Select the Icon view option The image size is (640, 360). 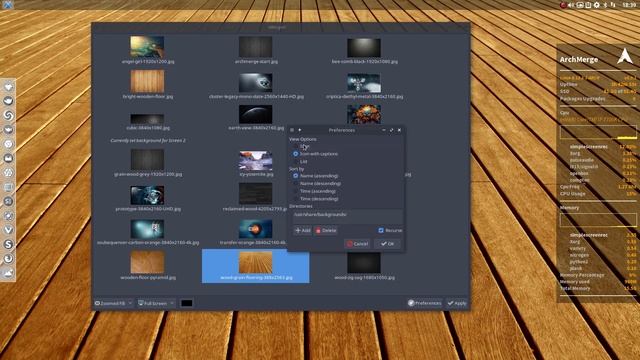[x=301, y=146]
